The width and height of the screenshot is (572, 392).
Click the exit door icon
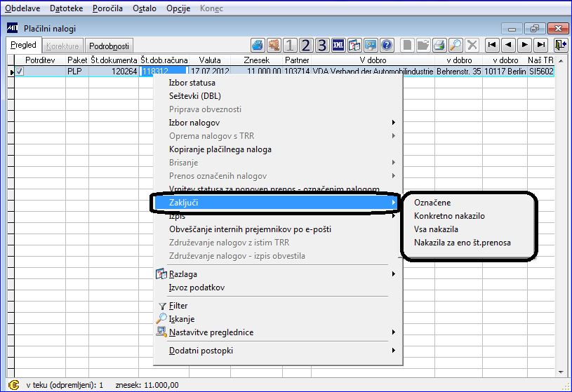[x=560, y=45]
